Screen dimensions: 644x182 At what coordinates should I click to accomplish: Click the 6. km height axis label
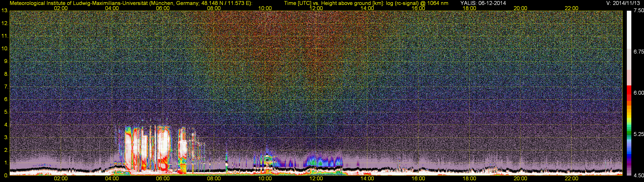6,99
